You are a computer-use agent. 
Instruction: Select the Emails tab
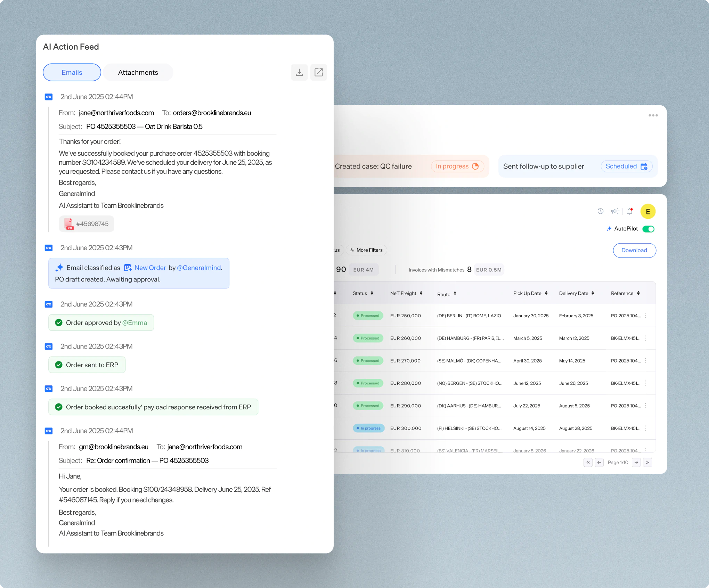[x=72, y=72]
